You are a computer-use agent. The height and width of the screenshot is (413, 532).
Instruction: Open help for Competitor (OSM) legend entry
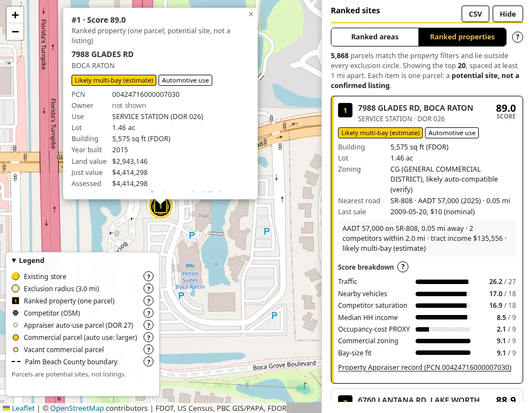point(149,313)
